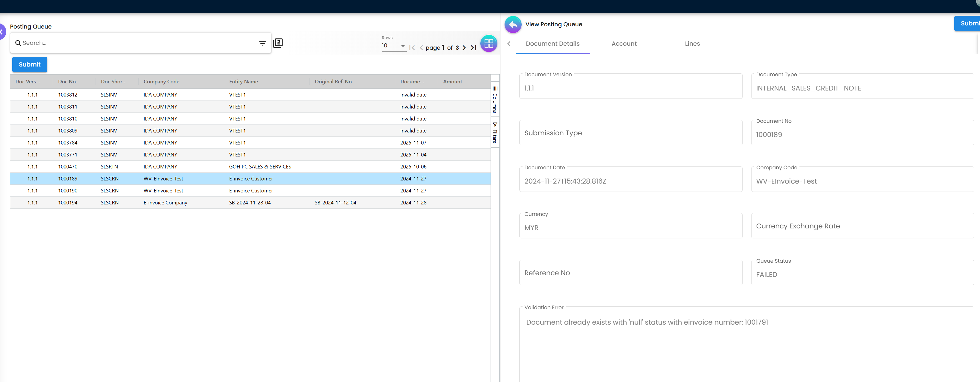Expand the Filters side panel
Screen dimensions: 980x382
coord(495,132)
